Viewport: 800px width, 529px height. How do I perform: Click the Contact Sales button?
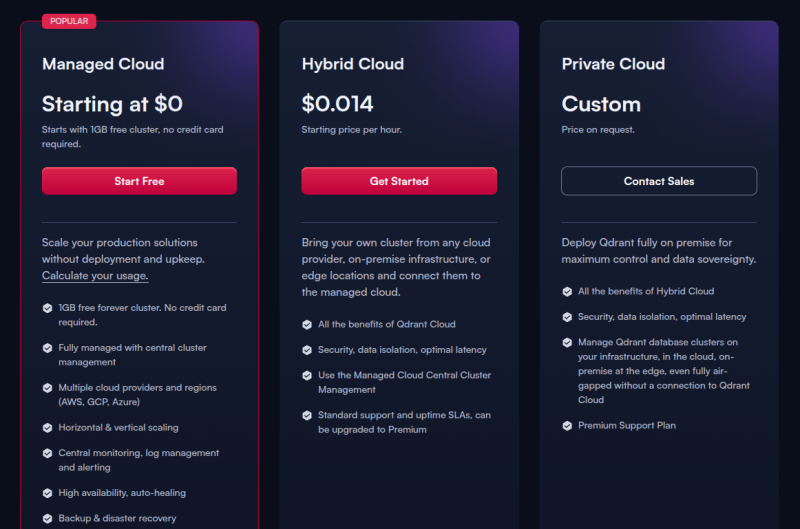658,181
